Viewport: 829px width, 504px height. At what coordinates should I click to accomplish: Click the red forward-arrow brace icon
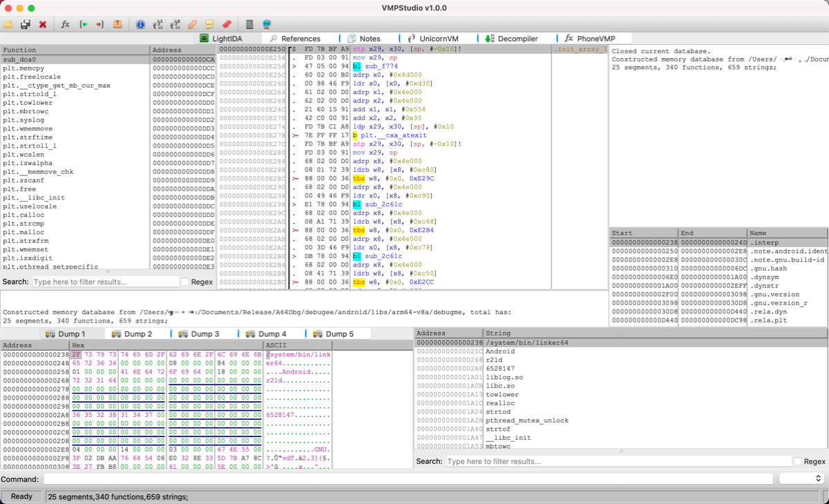[x=100, y=24]
